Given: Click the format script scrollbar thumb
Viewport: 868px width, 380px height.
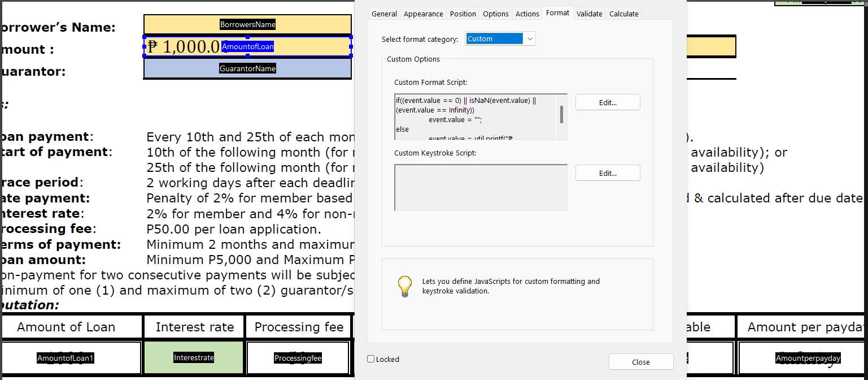Looking at the screenshot, I should 561,114.
